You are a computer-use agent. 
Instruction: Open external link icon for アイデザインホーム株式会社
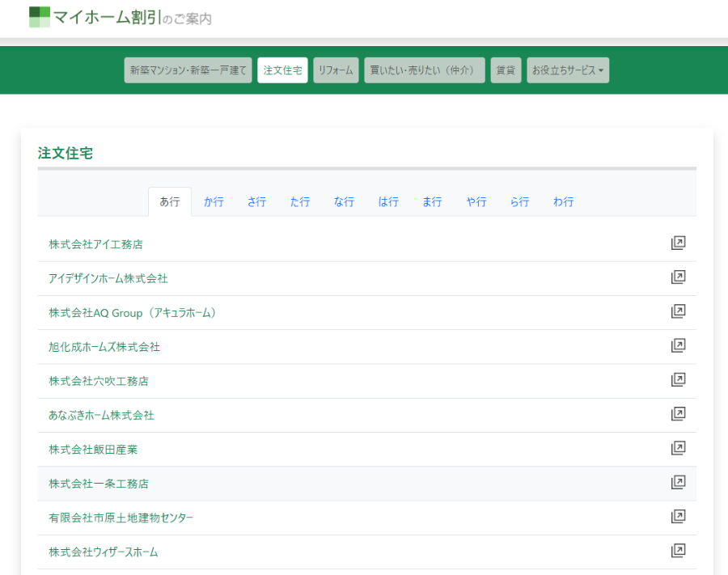pos(678,277)
